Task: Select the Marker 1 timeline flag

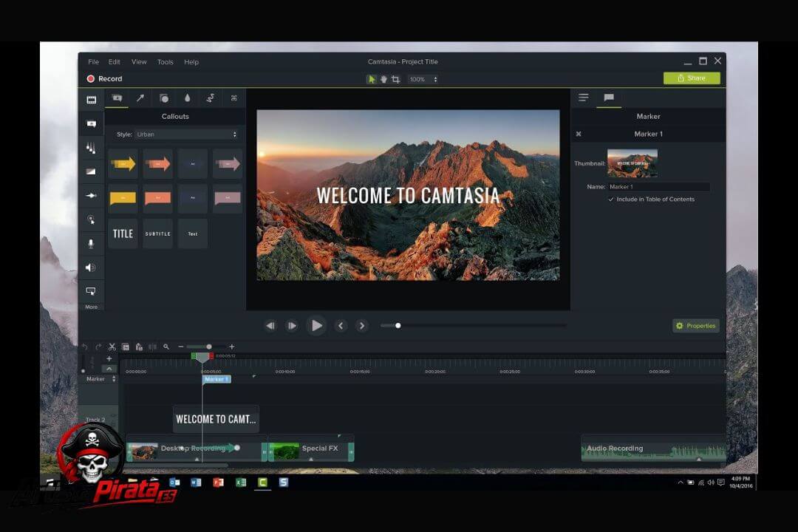Action: [216, 379]
